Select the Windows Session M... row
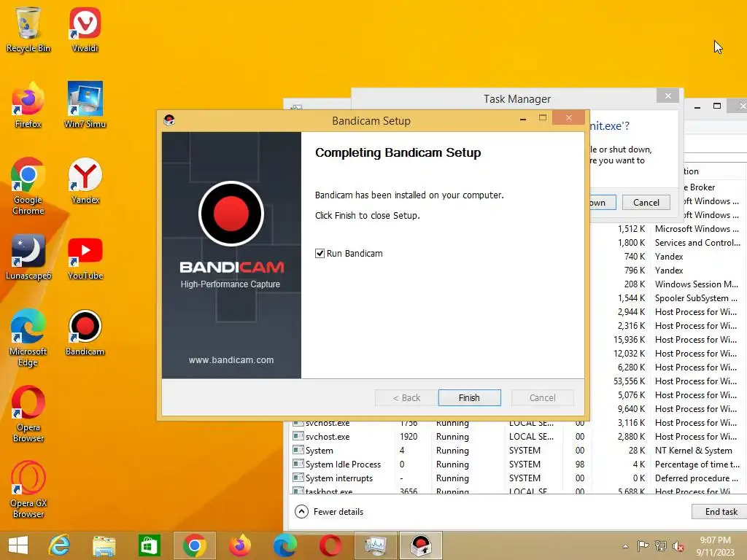The image size is (747, 560). [x=667, y=284]
